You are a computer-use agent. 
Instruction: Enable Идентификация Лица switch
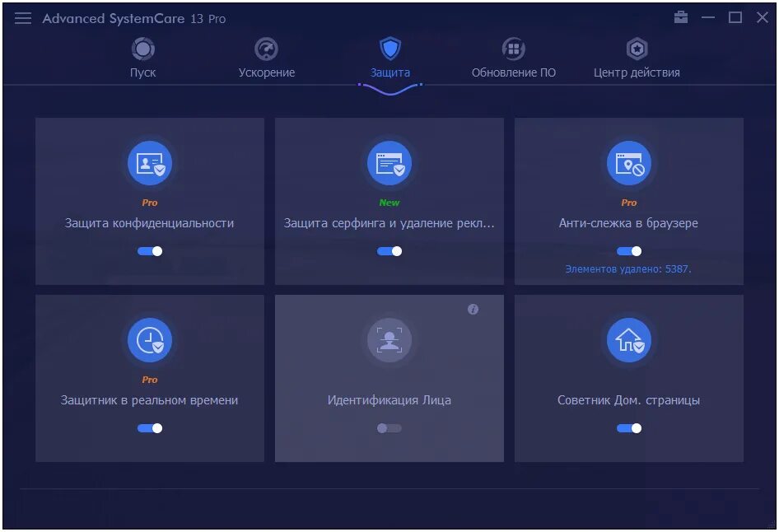(x=389, y=428)
